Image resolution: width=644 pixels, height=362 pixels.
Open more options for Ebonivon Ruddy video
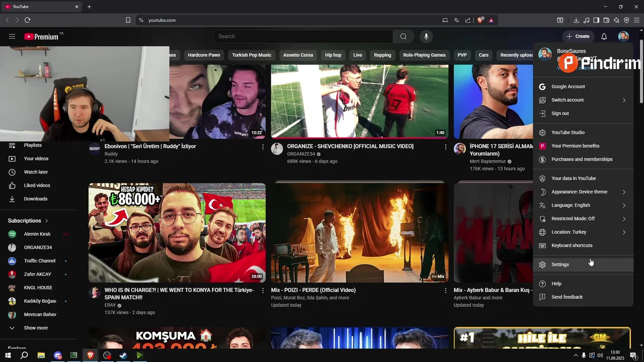263,147
